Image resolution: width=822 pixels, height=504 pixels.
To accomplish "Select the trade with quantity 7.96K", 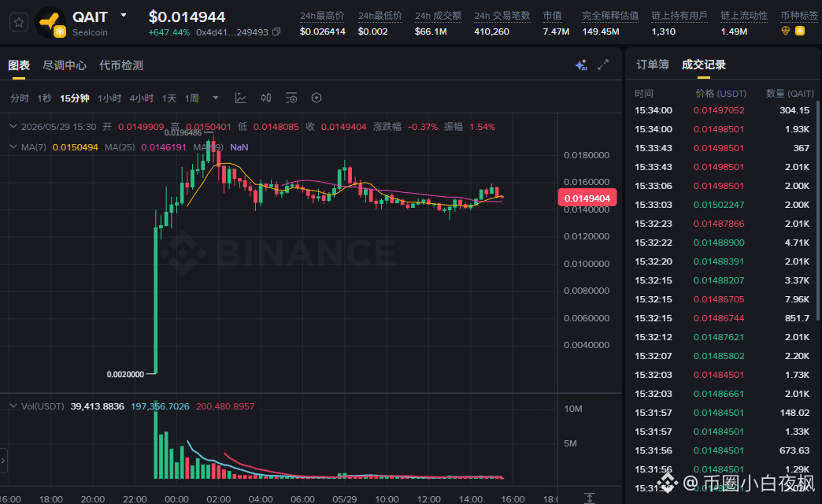I will 722,299.
